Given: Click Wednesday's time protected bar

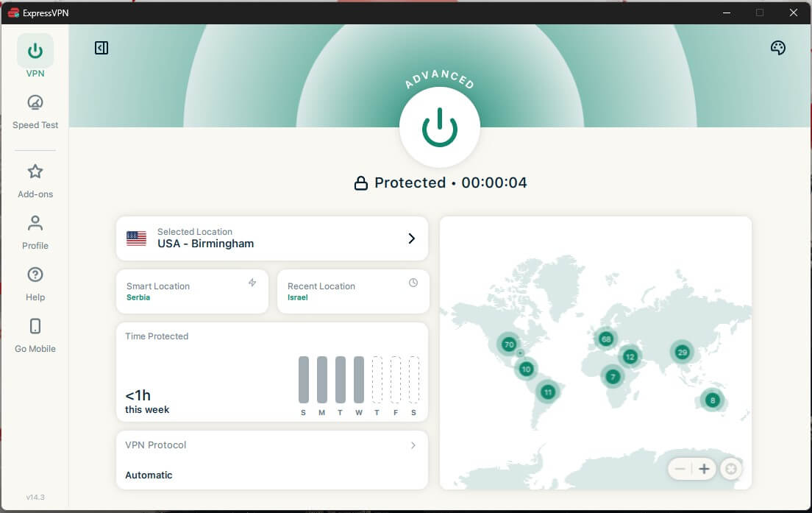Looking at the screenshot, I should click(x=359, y=379).
